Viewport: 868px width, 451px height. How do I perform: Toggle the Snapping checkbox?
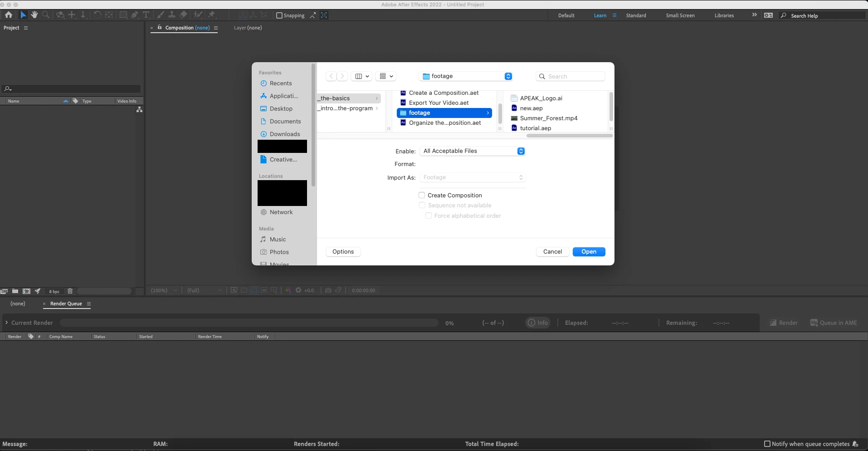coord(279,15)
